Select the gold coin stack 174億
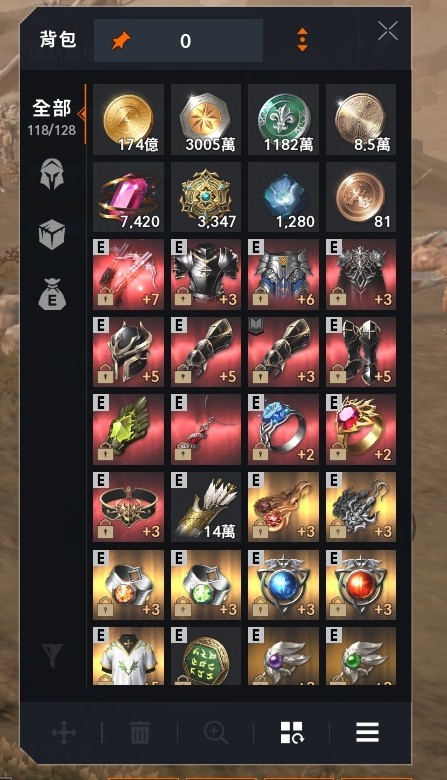Screen dimensions: 447x780 pyautogui.click(x=128, y=119)
